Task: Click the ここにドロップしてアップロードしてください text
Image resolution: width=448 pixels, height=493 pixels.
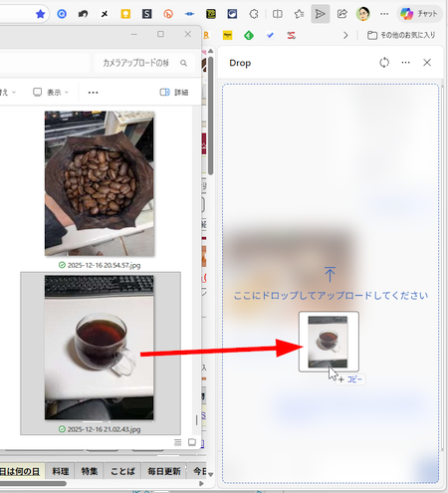Action: click(331, 296)
